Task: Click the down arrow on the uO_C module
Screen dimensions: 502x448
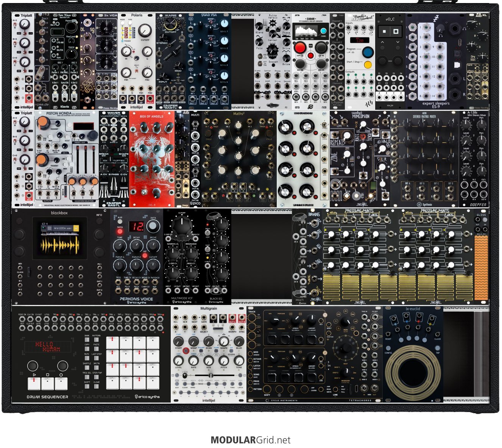Action: pyautogui.click(x=398, y=43)
